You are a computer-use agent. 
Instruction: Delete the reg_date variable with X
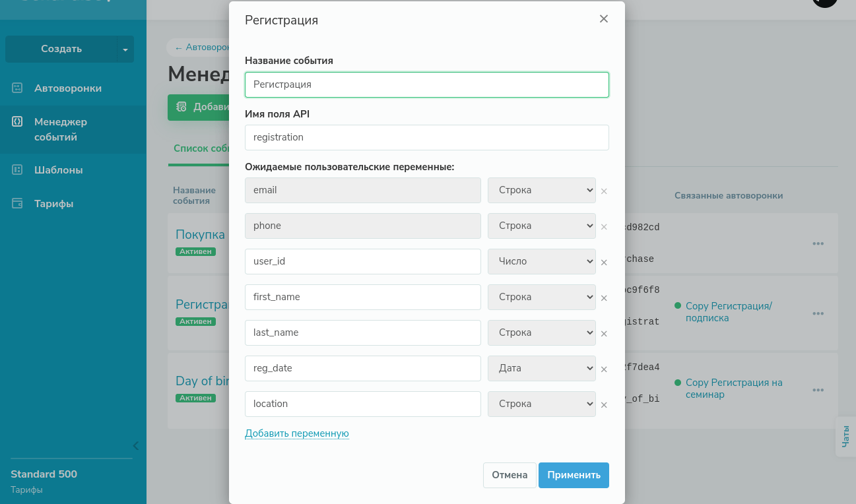(x=603, y=369)
